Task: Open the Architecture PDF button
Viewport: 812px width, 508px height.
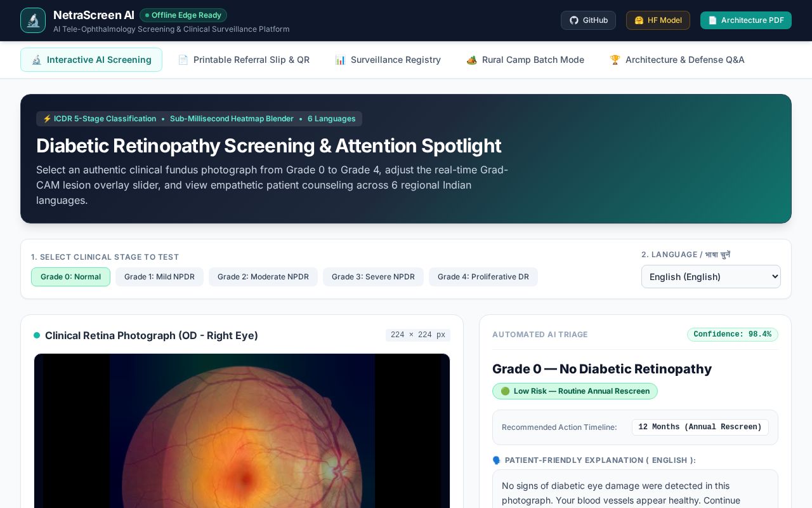Action: coord(746,20)
